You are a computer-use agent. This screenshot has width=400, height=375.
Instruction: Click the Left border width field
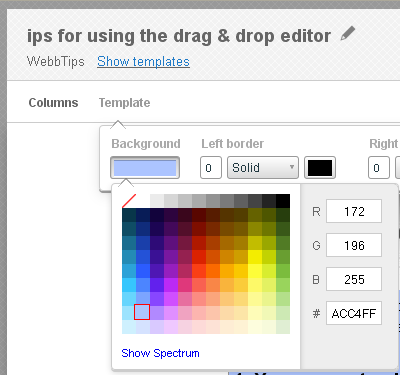coord(211,168)
